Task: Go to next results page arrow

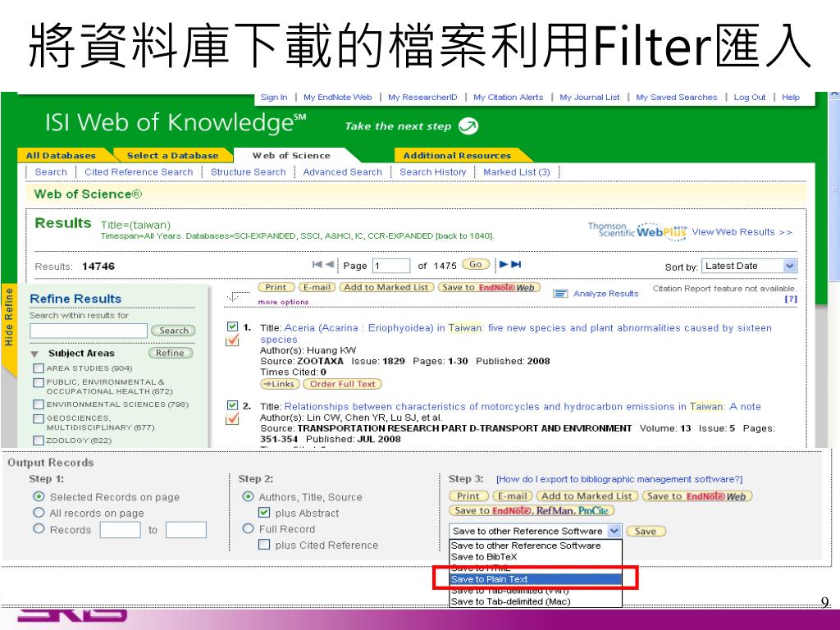Action: pyautogui.click(x=504, y=264)
